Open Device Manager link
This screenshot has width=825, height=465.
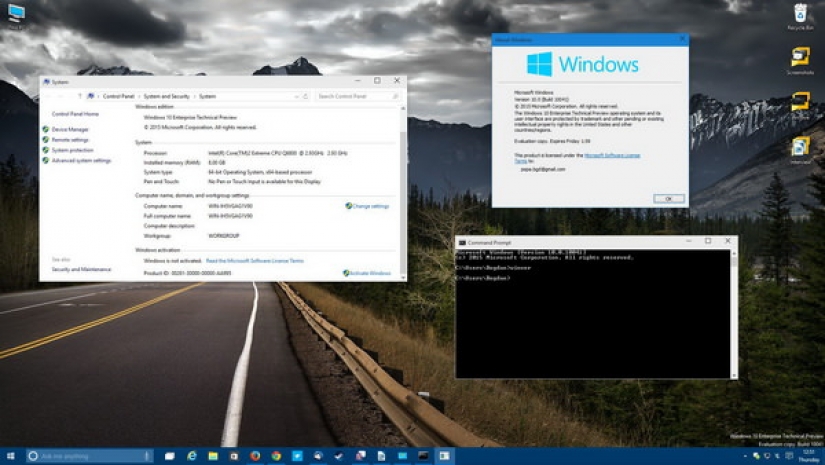[70, 130]
